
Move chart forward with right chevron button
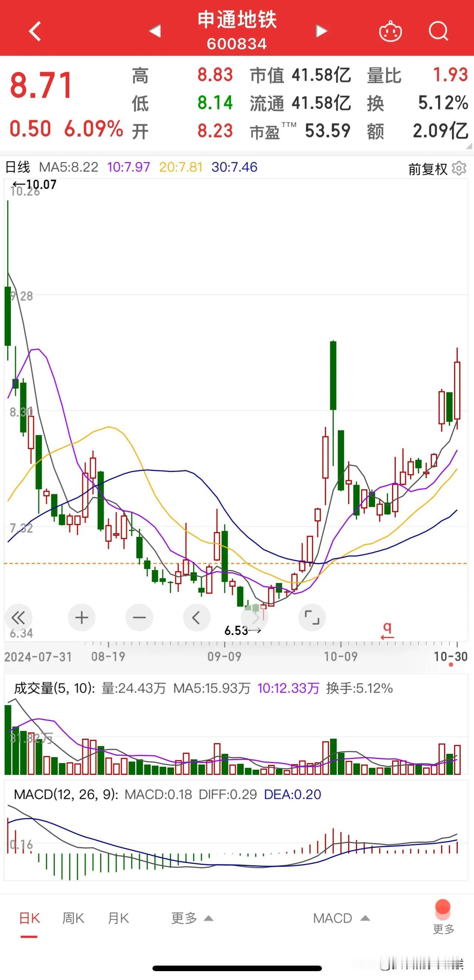click(x=254, y=618)
